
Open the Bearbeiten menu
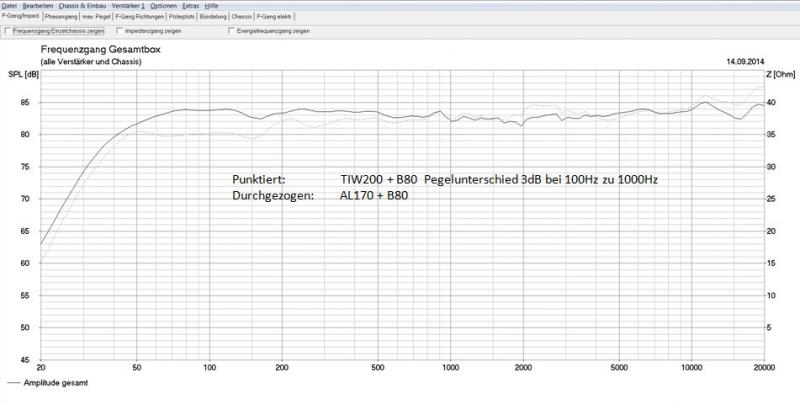[x=38, y=6]
